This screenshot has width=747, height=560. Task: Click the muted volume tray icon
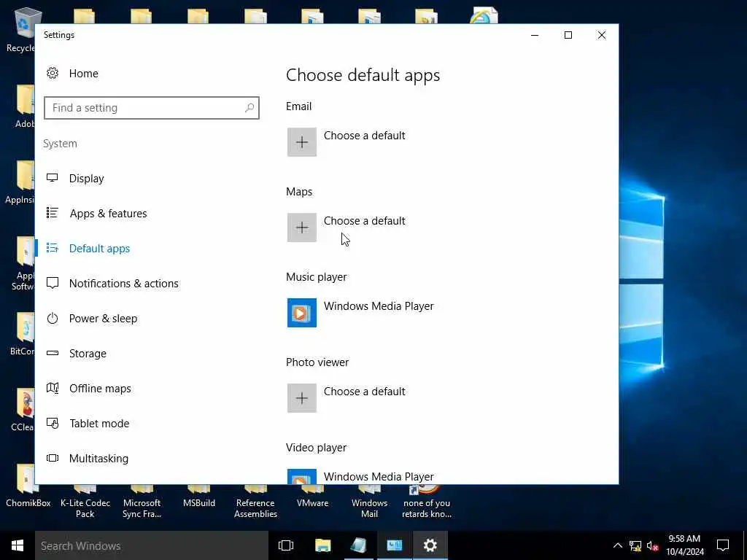(x=653, y=545)
